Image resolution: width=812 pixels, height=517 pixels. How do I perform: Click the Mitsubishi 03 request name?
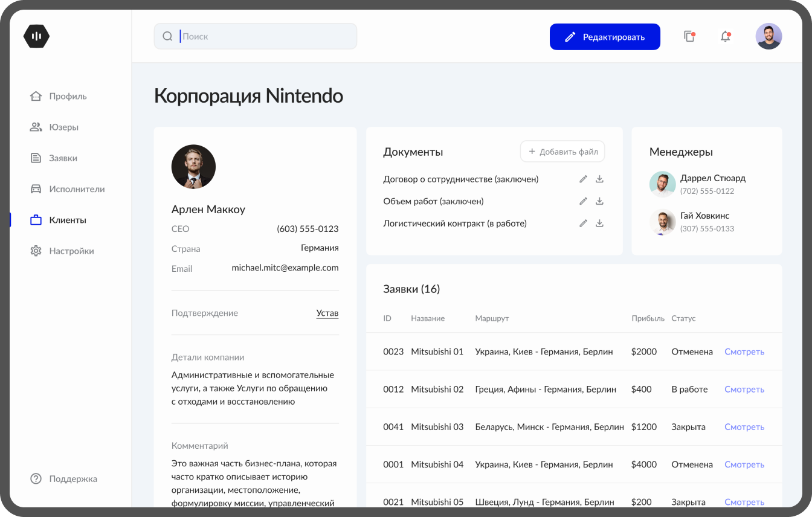(x=437, y=426)
